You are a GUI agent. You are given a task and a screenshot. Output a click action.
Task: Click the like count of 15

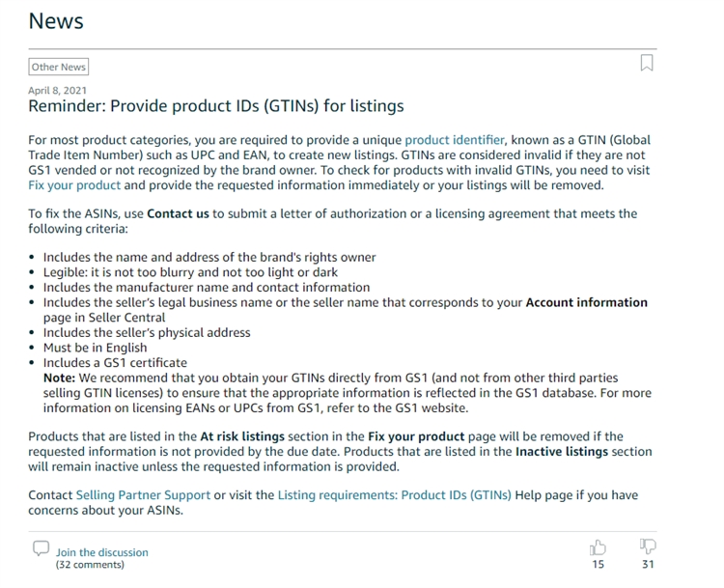click(x=599, y=564)
